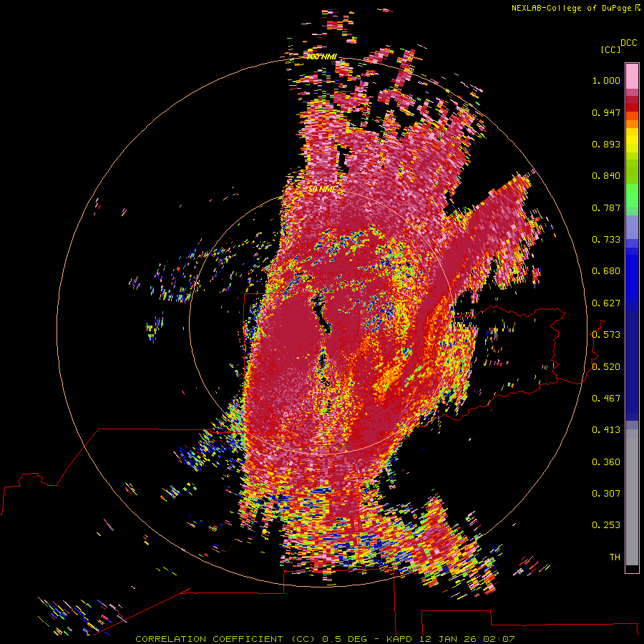Click the 0.360 scale value
This screenshot has width=644, height=644.
(606, 462)
